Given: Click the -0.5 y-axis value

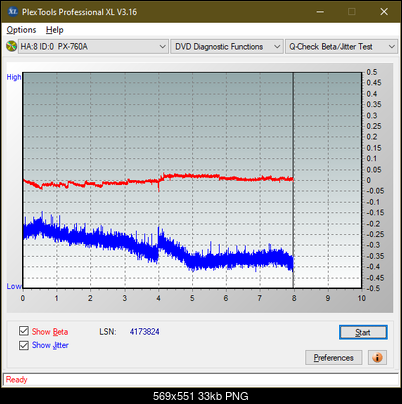Looking at the screenshot, I should pyautogui.click(x=373, y=288).
